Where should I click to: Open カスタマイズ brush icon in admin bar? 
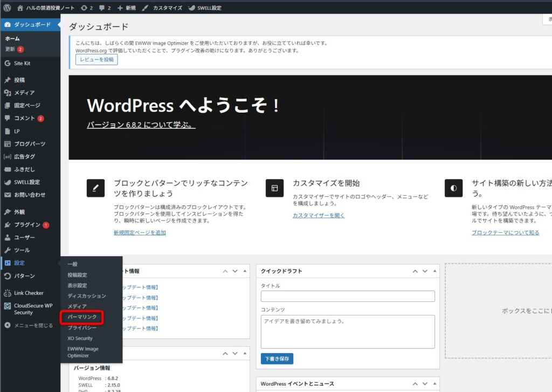coord(145,8)
